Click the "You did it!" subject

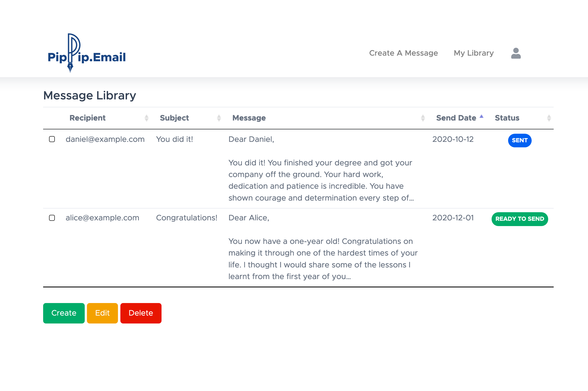pos(174,139)
